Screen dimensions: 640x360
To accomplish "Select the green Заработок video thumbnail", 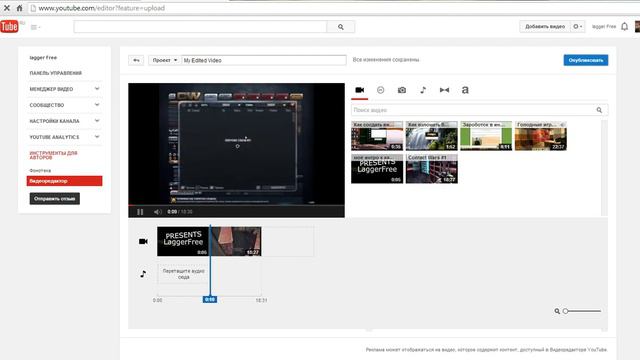I will (486, 136).
